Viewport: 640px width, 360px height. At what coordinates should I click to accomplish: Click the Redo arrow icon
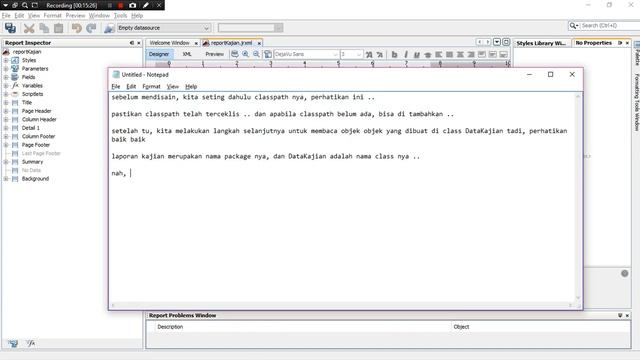click(91, 28)
